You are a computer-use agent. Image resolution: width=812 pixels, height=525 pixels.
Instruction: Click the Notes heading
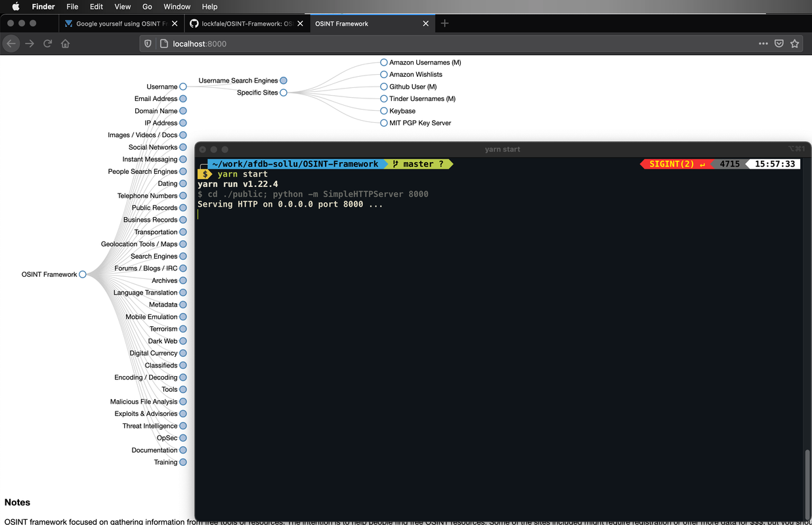pos(17,503)
